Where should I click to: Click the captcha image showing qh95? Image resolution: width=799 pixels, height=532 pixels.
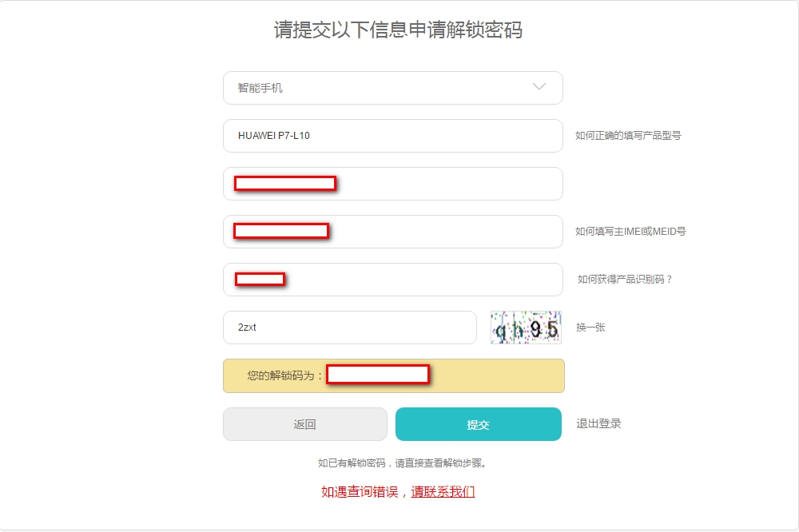[526, 328]
